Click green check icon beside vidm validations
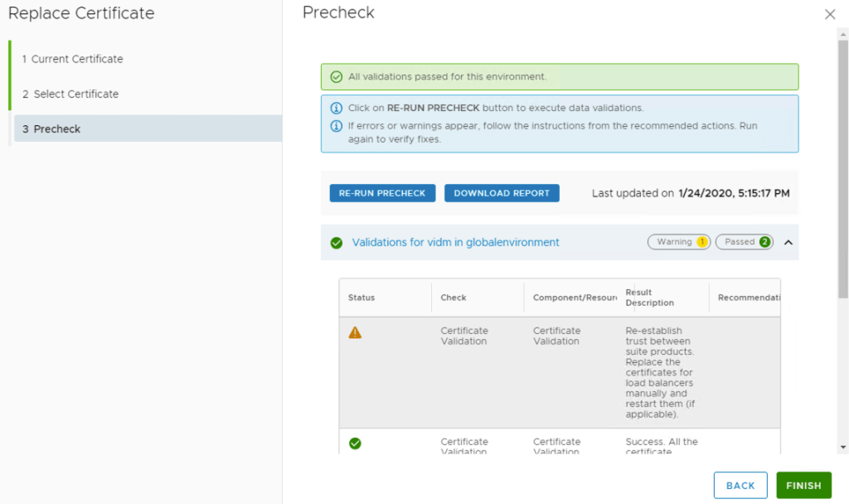 pos(337,243)
